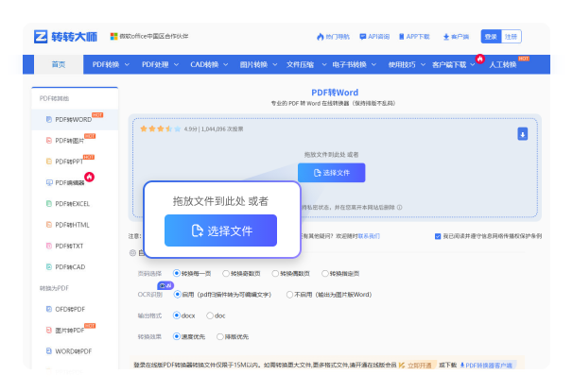Click the 客户端 download icon
This screenshot has width=573, height=392.
445,37
